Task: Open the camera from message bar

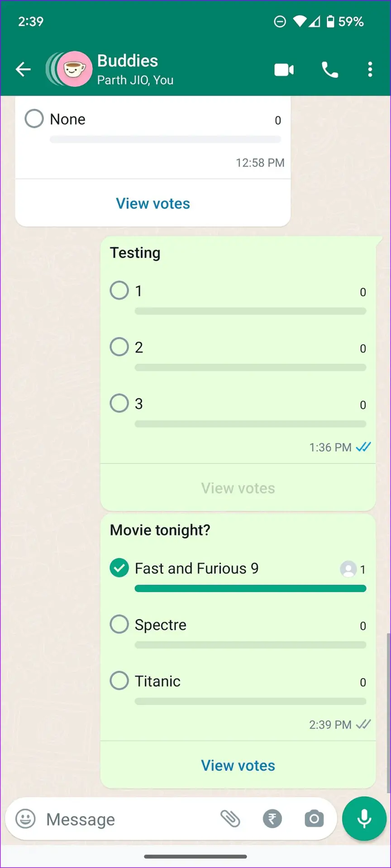Action: point(314,819)
